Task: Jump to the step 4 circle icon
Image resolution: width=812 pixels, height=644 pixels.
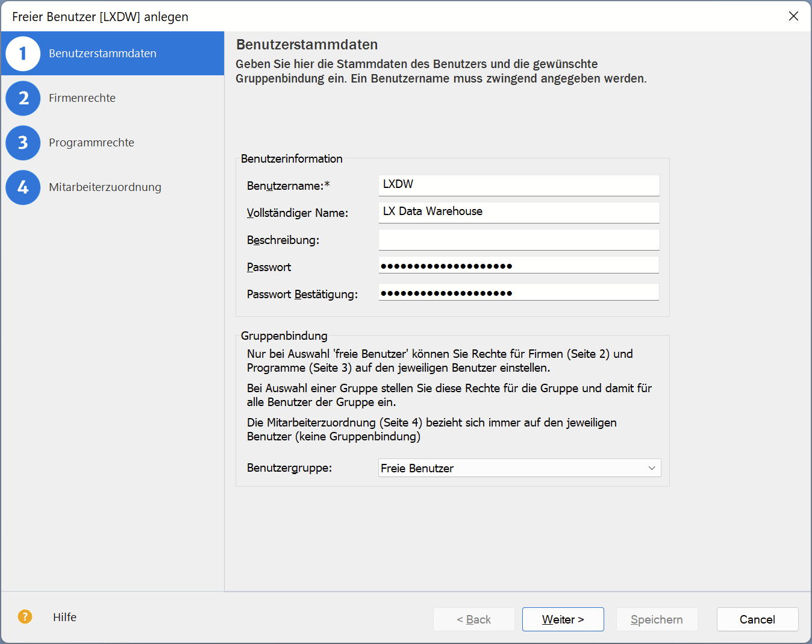Action: tap(23, 187)
